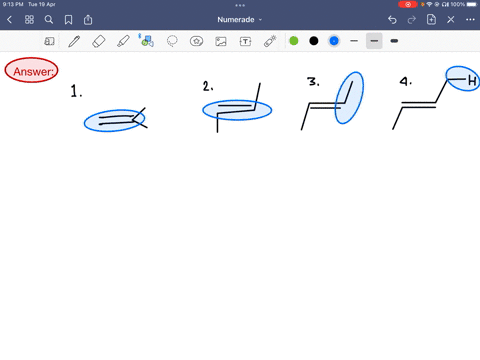Select the Highlighter tool
This screenshot has width=480, height=360.
point(123,41)
